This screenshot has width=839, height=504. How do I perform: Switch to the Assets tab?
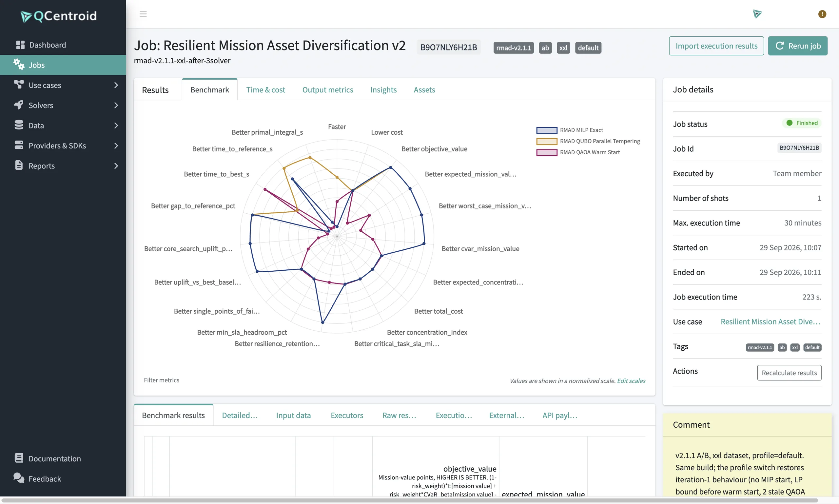[424, 90]
